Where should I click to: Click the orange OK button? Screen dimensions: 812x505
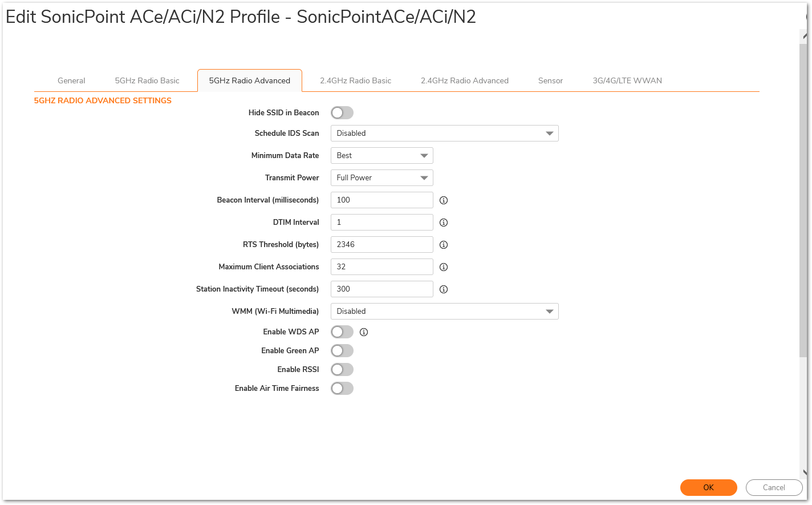coord(708,487)
